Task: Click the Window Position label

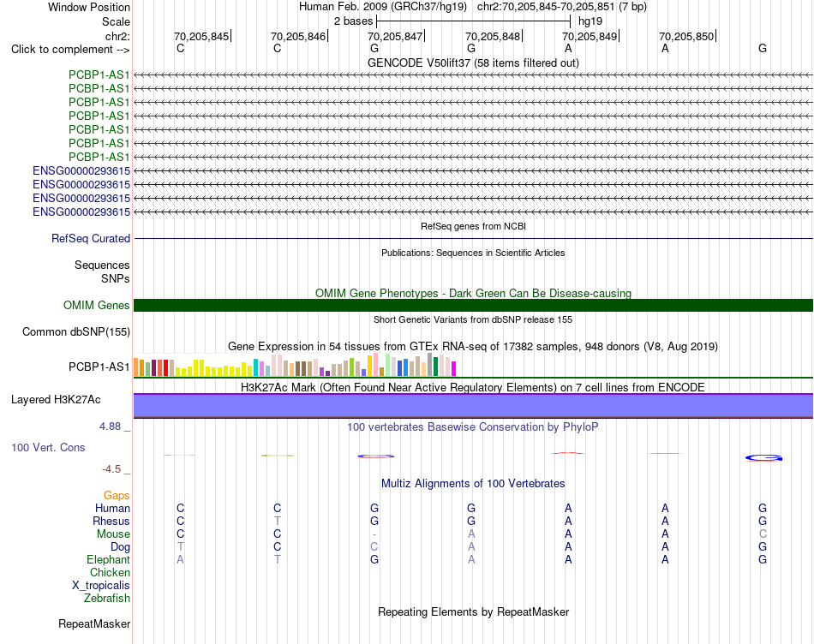Action: click(89, 7)
